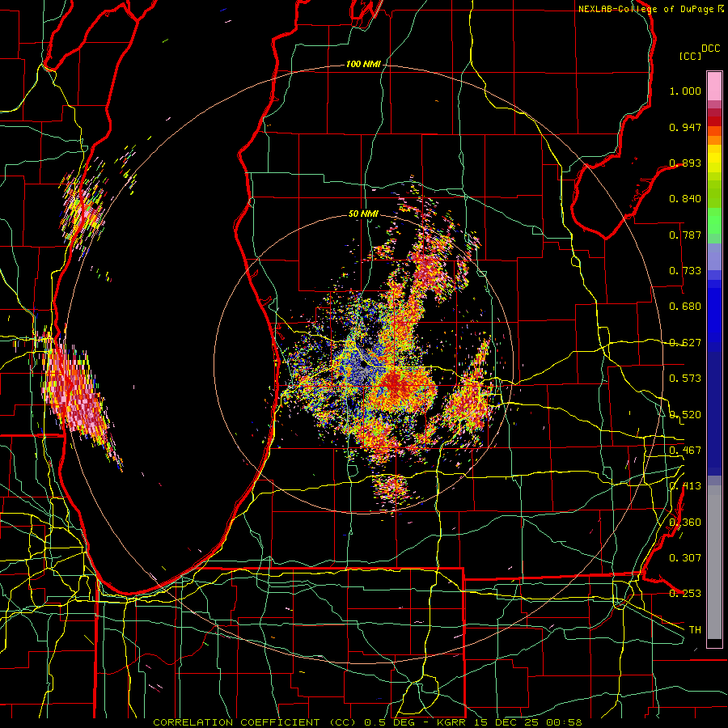Image resolution: width=728 pixels, height=728 pixels.
Task: Click the red high-CC core east of the radar
Action: click(x=395, y=383)
